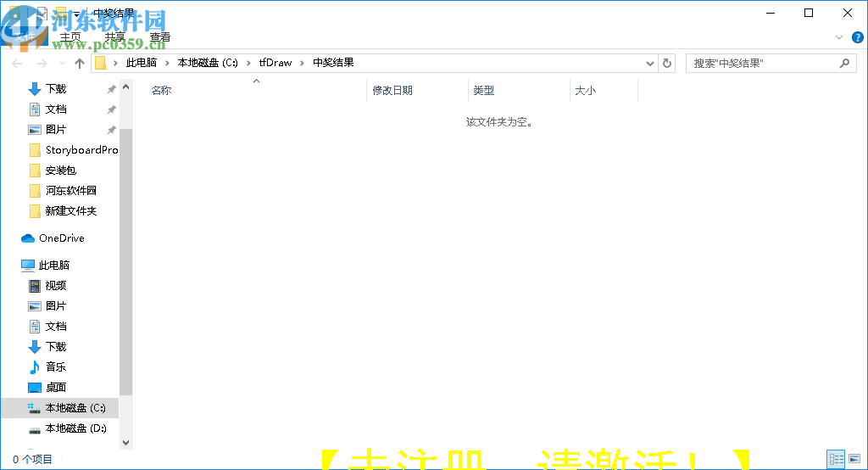Image resolution: width=868 pixels, height=470 pixels.
Task: Open 文档 under 此电脑
Action: [x=55, y=327]
